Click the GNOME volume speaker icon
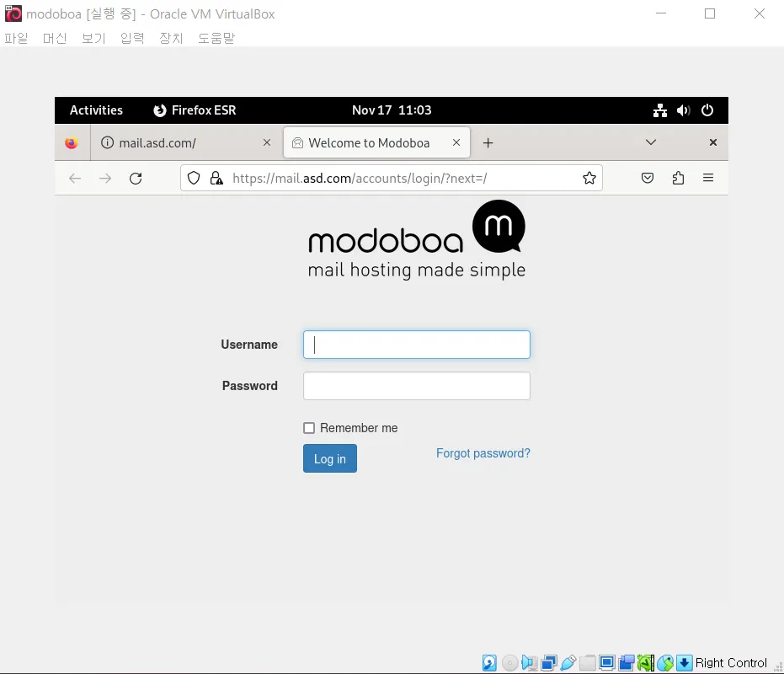784x674 pixels. click(684, 110)
